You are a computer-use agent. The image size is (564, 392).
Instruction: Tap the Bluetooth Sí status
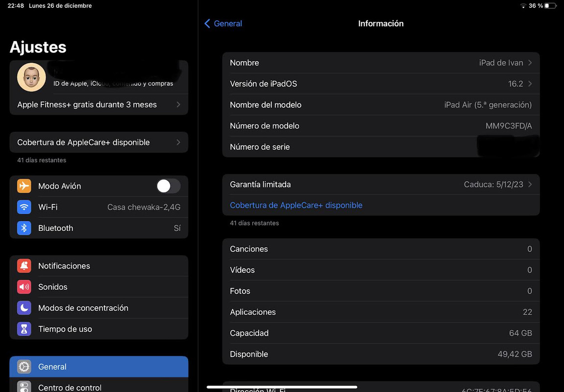[x=177, y=228]
